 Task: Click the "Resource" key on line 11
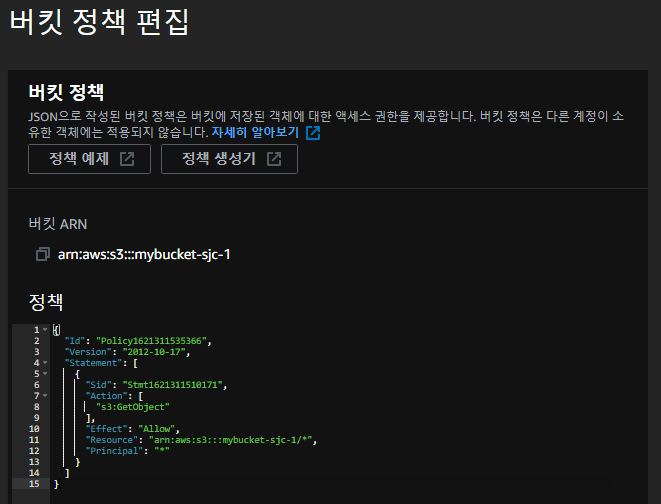click(x=112, y=440)
